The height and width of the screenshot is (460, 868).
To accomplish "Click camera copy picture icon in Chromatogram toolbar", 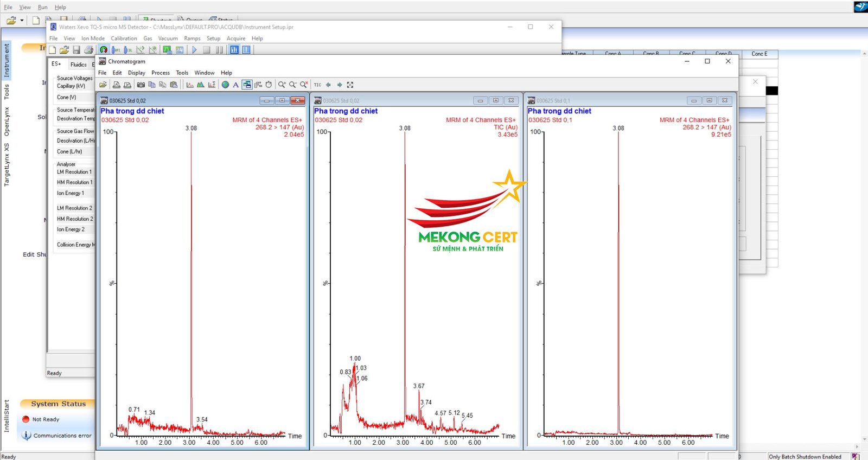I will (141, 85).
